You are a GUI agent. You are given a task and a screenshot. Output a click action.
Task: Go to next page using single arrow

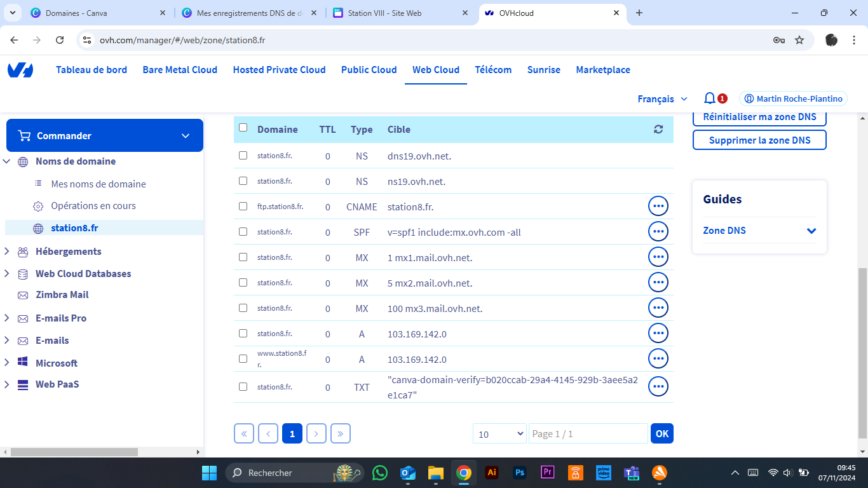(316, 433)
